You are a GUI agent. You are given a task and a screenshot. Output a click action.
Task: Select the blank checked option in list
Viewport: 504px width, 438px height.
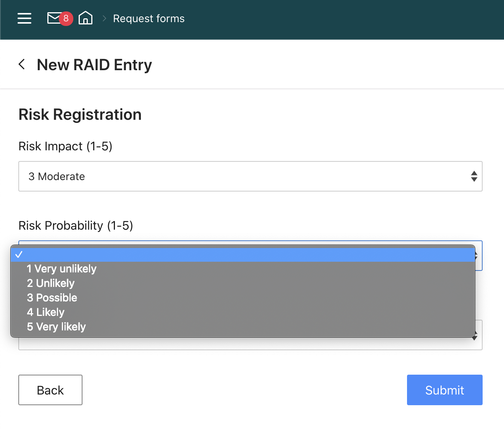pos(243,254)
